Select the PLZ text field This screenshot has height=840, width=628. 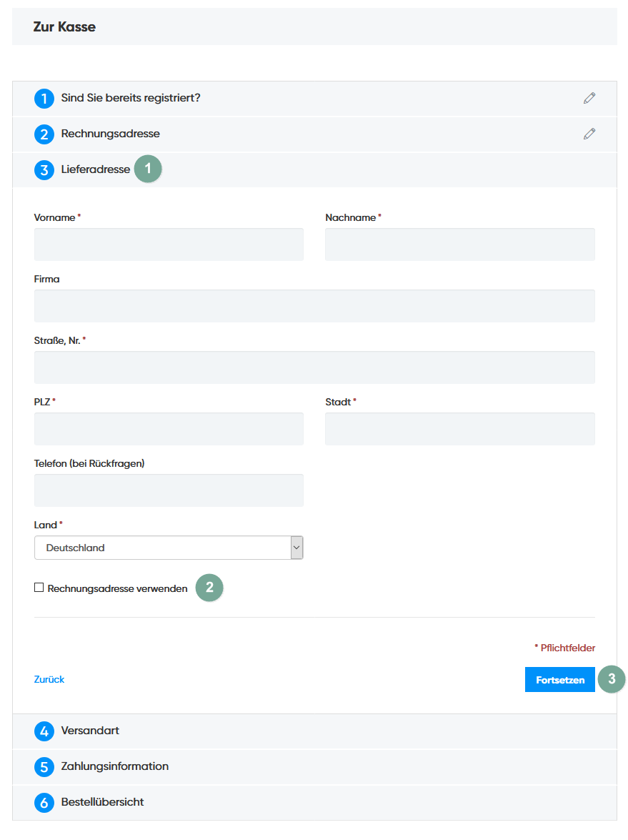point(169,429)
